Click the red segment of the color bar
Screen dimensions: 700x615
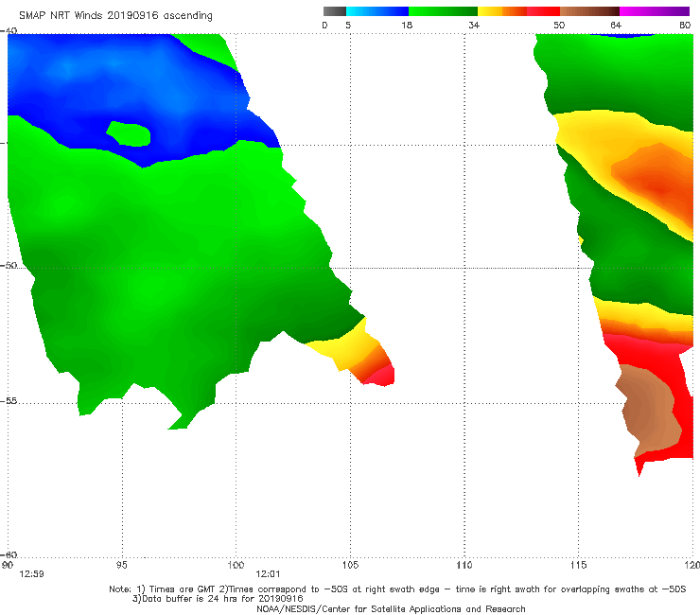tap(543, 11)
